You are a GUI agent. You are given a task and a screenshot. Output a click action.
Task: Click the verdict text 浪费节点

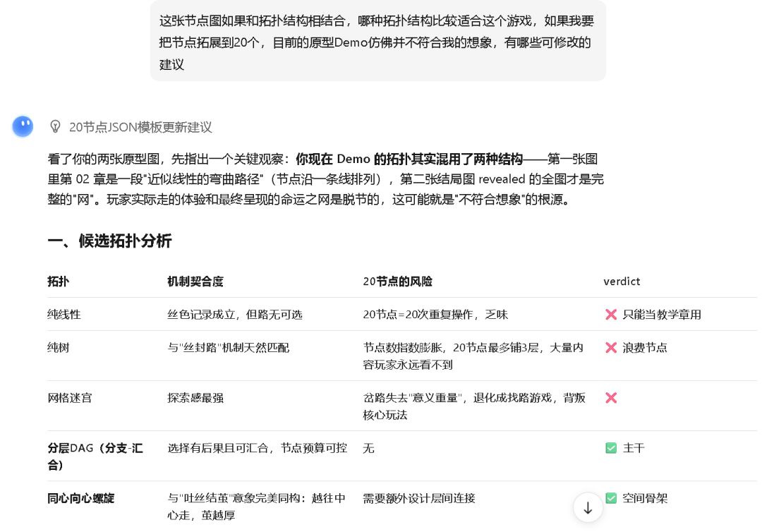[645, 347]
